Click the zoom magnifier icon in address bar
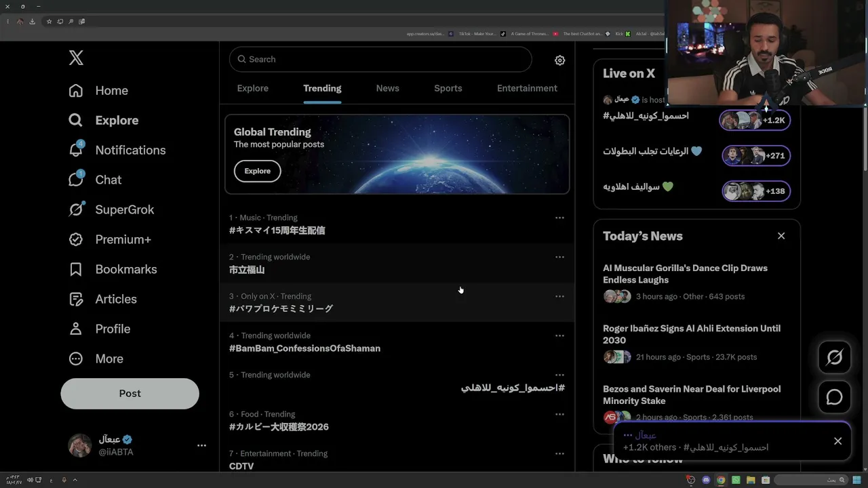This screenshot has height=488, width=868. (71, 21)
